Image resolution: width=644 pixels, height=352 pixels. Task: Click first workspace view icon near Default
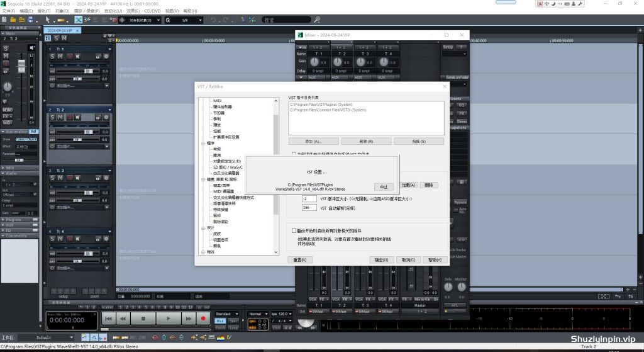pos(85,338)
